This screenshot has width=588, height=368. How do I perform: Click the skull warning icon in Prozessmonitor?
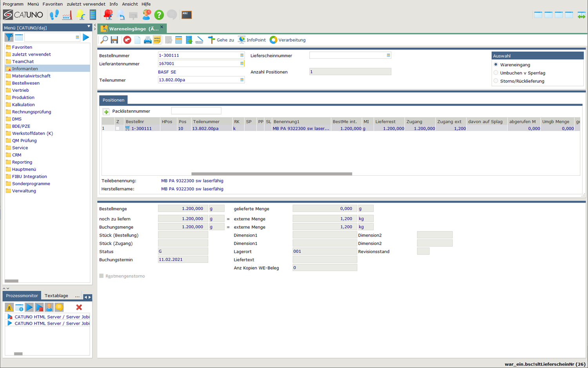[9, 307]
